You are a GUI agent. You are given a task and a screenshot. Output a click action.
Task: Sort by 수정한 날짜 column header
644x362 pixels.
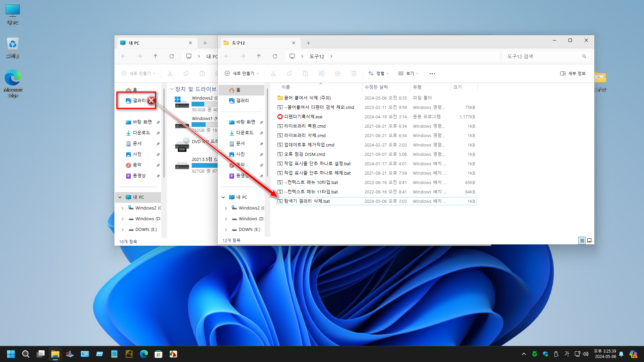pos(376,87)
